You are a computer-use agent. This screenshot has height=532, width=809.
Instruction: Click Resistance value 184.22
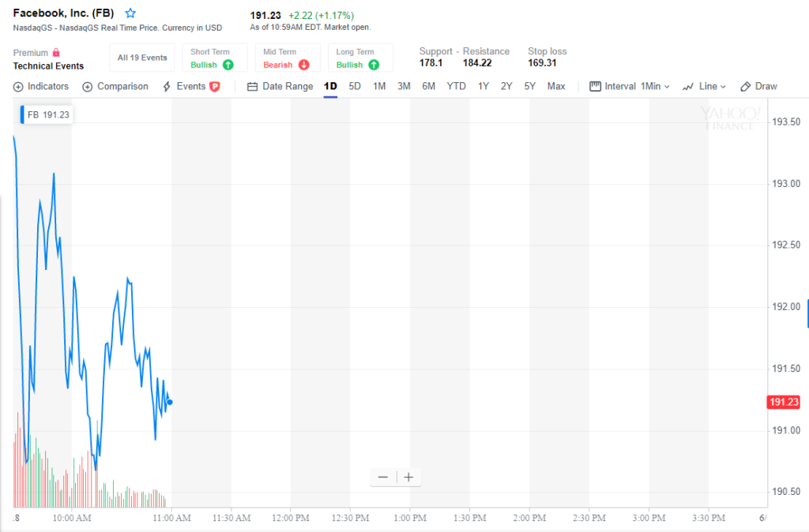coord(477,63)
